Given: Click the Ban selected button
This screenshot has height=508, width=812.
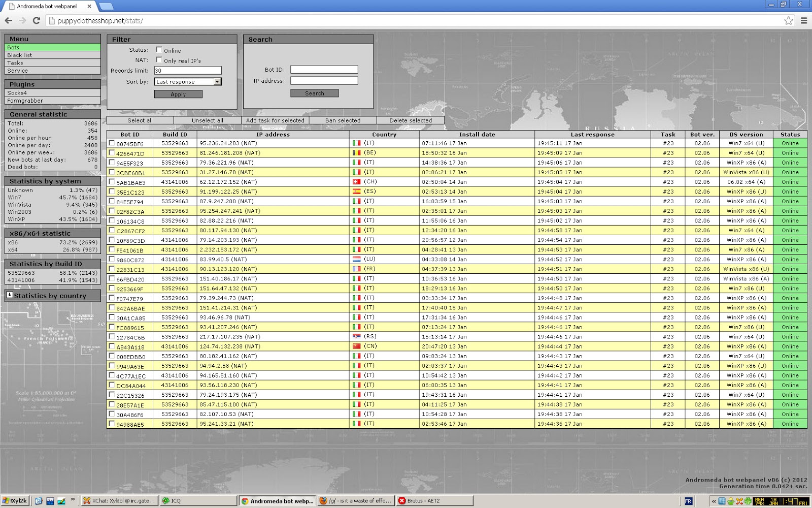Looking at the screenshot, I should pos(343,120).
